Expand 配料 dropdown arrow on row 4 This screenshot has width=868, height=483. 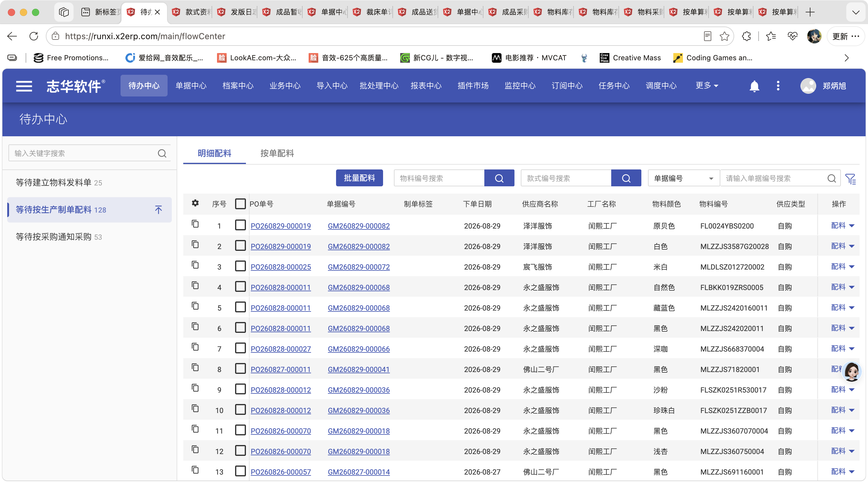(x=851, y=288)
